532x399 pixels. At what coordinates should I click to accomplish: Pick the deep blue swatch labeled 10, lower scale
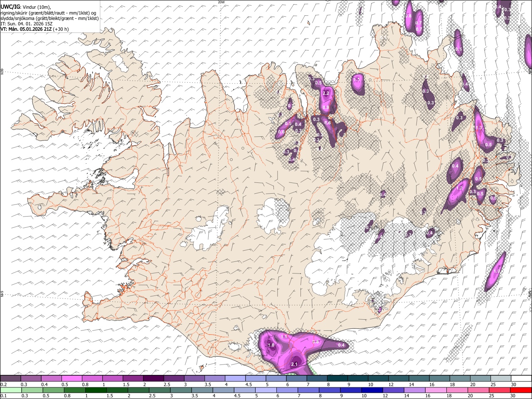pyautogui.click(x=372, y=390)
